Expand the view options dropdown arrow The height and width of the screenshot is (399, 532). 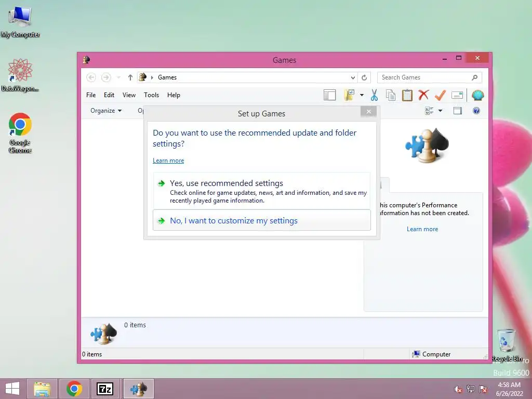[x=440, y=111]
